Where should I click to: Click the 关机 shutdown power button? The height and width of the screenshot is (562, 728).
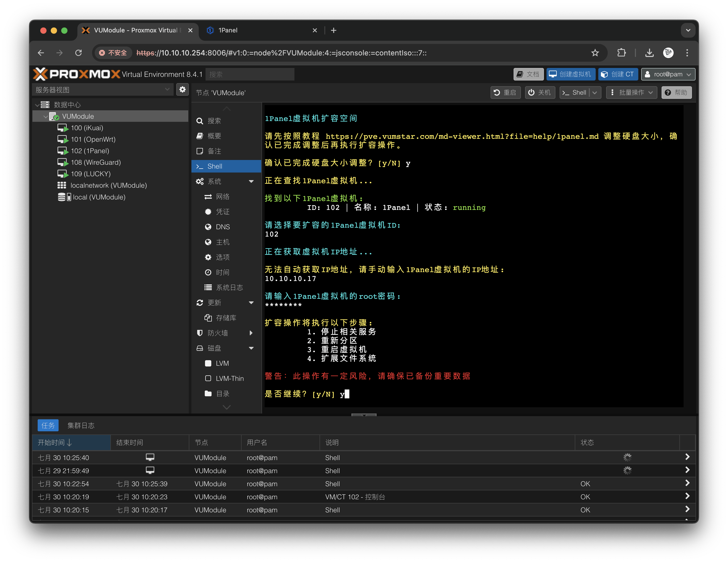click(540, 93)
